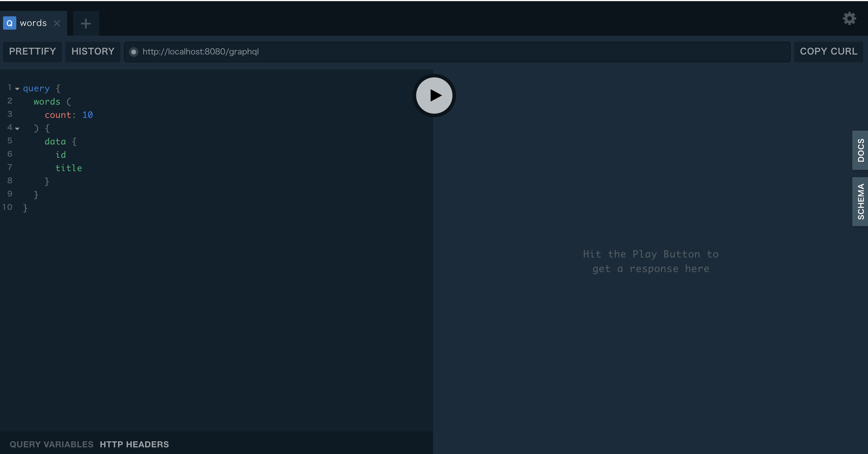Click the COPY CURL button
868x454 pixels.
click(829, 51)
